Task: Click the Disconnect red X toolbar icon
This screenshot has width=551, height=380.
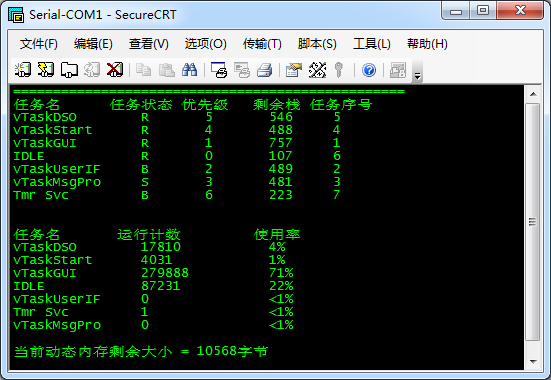Action: 115,70
